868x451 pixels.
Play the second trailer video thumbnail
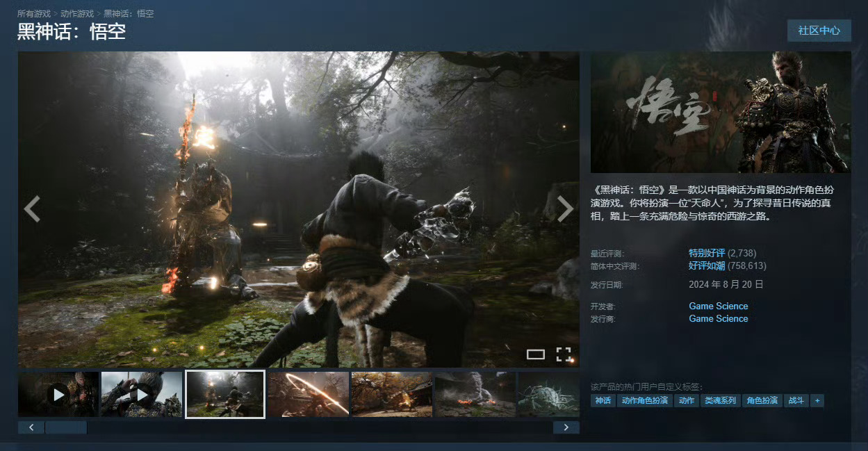(x=142, y=394)
